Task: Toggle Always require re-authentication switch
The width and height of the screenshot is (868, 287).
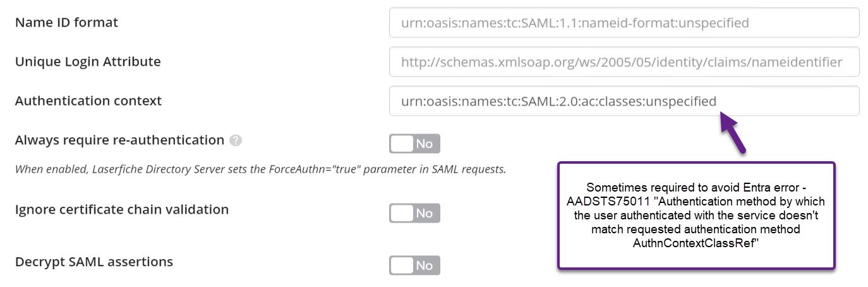Action: coord(414,143)
